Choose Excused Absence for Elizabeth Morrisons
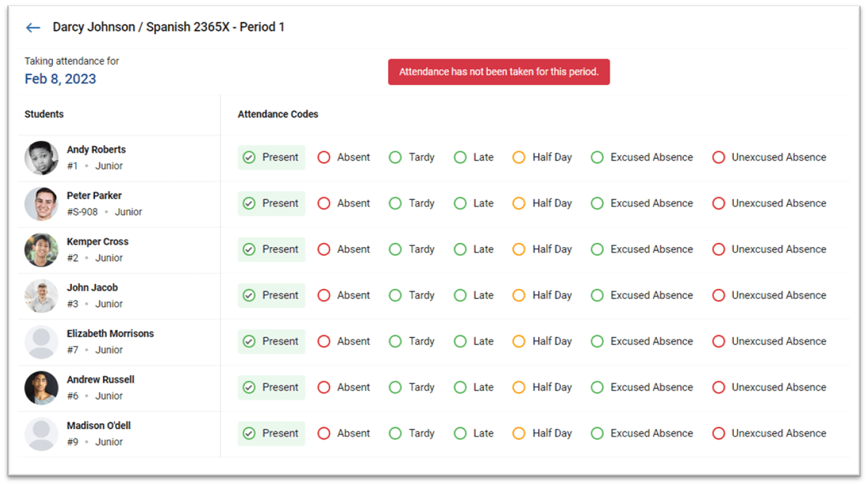 pyautogui.click(x=597, y=341)
